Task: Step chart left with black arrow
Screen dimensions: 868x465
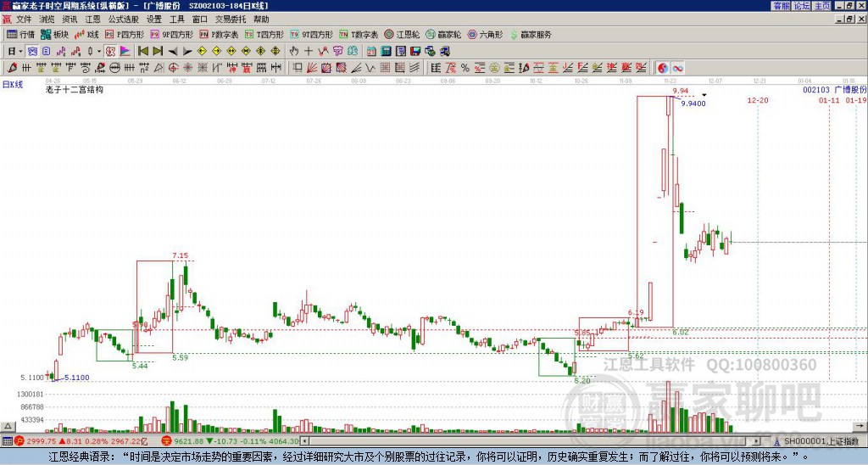Action: (173, 52)
